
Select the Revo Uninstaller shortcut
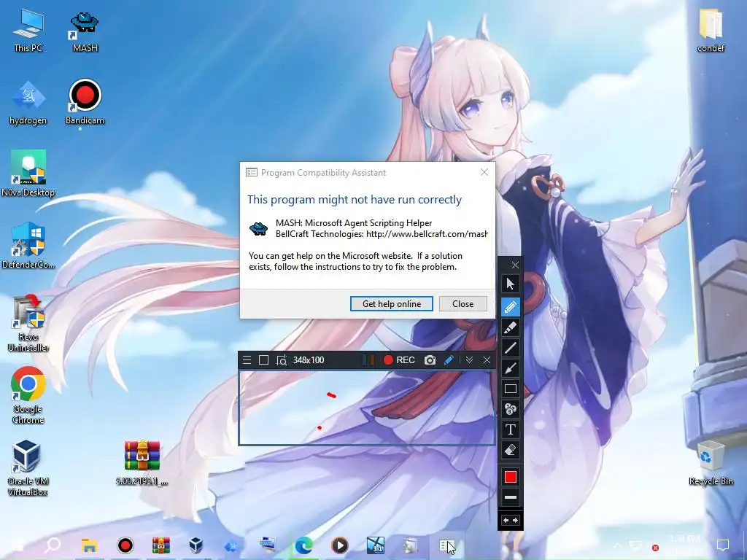(x=28, y=323)
